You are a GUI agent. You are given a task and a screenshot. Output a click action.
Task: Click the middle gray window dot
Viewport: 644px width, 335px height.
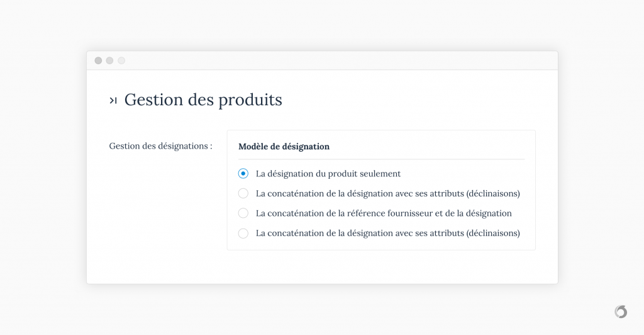tap(109, 60)
